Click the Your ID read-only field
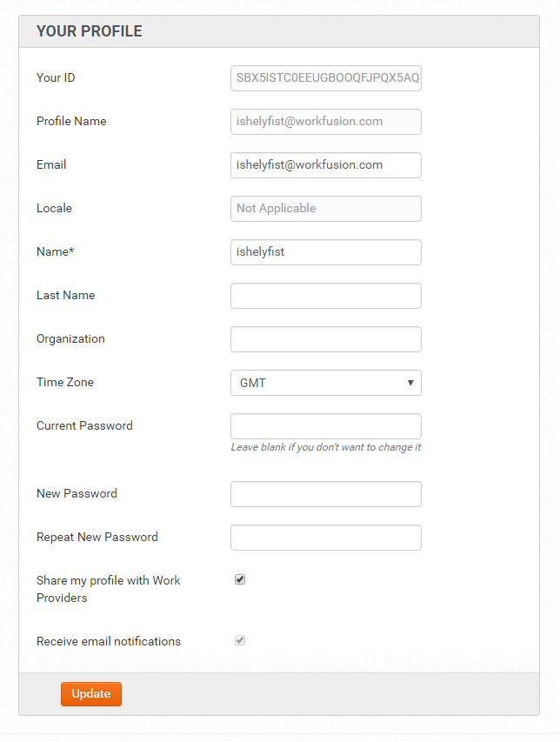 tap(326, 78)
